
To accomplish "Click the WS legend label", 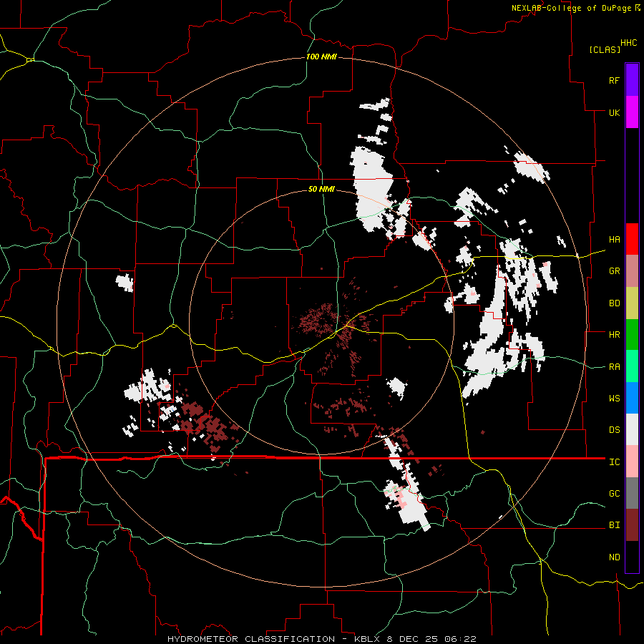I will click(614, 399).
